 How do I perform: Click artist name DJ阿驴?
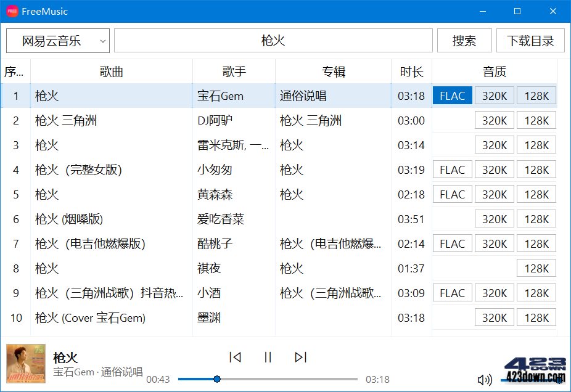[x=215, y=120]
